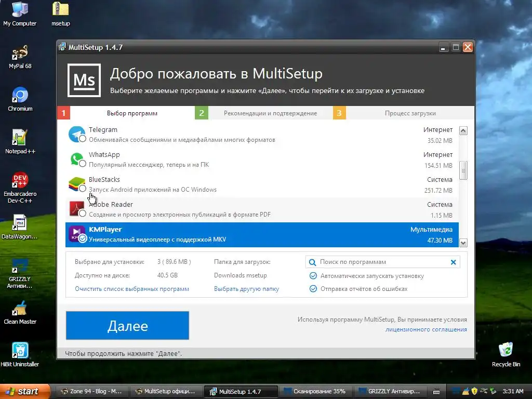Select the KMPlayer program name
This screenshot has width=532, height=399.
[x=105, y=229]
